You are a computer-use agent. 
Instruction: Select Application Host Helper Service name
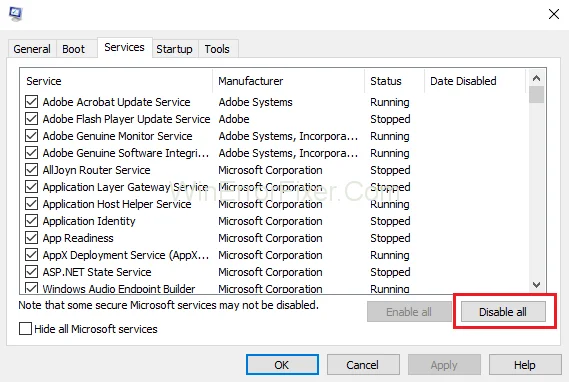(117, 204)
